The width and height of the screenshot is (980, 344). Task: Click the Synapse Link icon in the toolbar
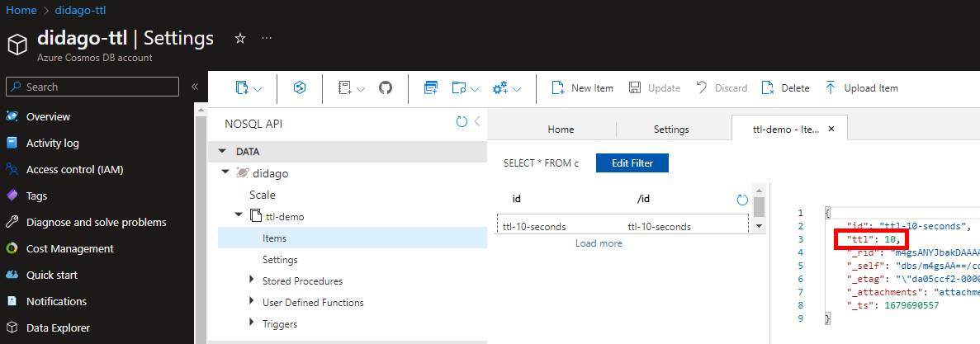pos(300,87)
